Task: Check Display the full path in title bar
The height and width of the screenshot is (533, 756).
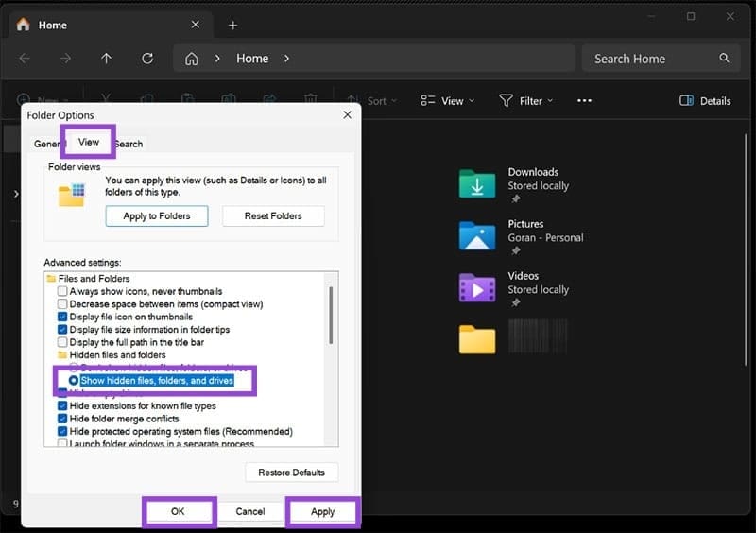Action: pyautogui.click(x=63, y=342)
